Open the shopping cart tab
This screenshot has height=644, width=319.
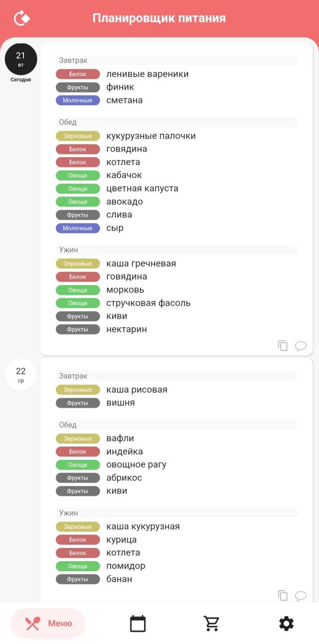tap(212, 623)
